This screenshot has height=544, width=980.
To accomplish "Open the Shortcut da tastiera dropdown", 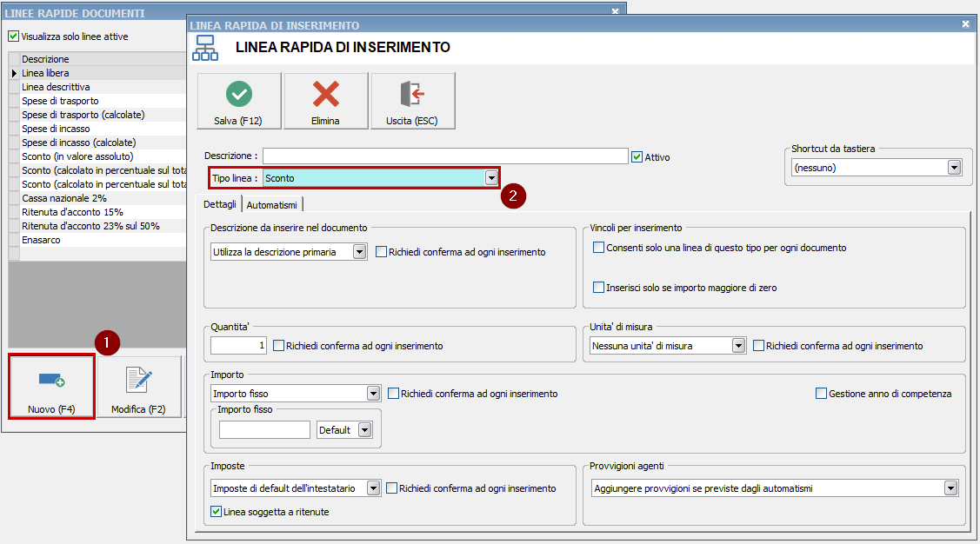I will 954,168.
